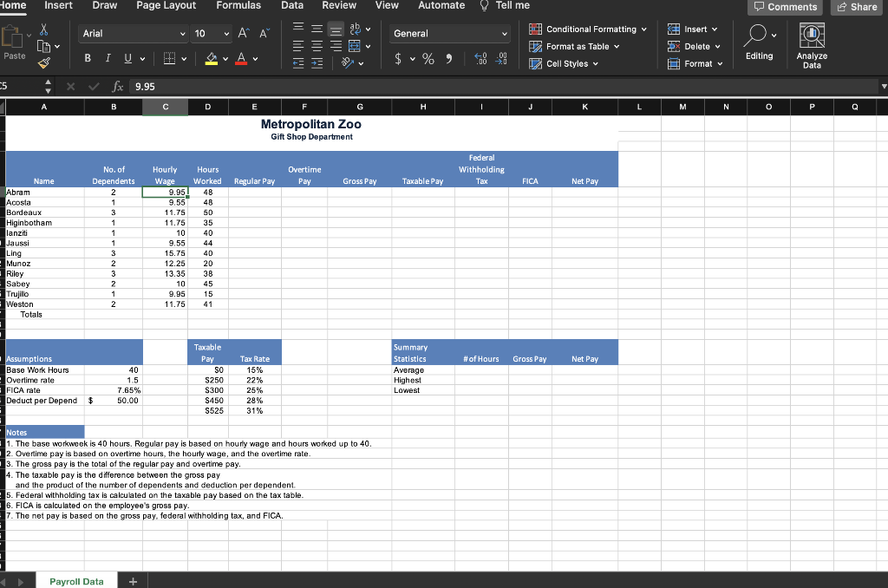The height and width of the screenshot is (588, 888).
Task: Switch to the Insert ribbon tab
Action: 58,5
